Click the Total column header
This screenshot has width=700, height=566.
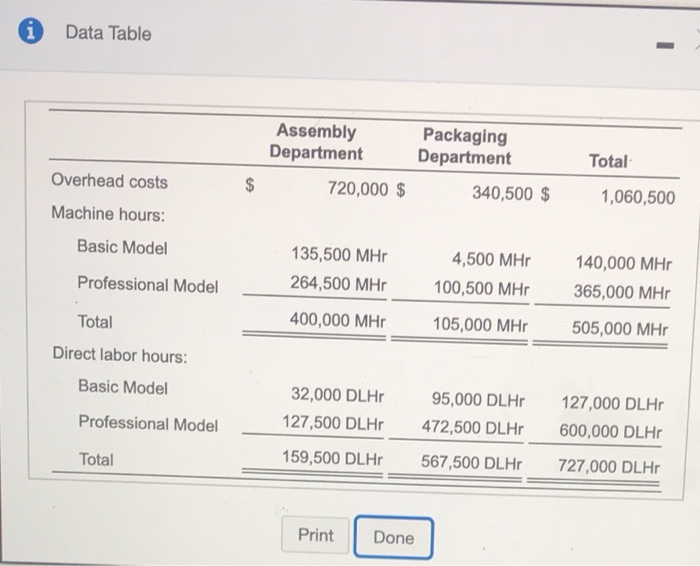(609, 161)
